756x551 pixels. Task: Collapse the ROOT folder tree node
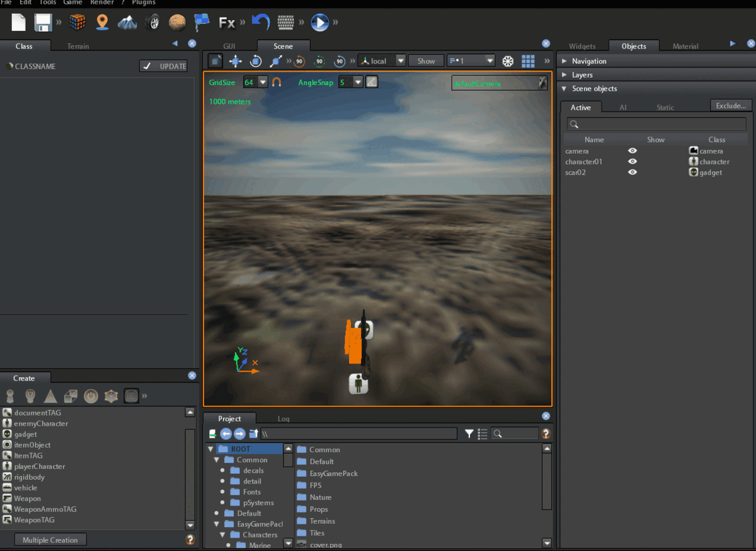(x=211, y=450)
